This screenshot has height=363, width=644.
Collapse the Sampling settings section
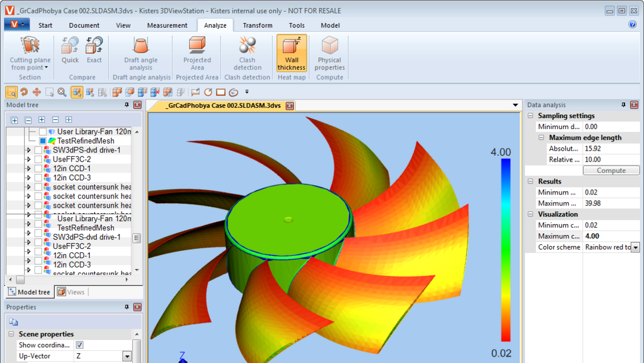click(x=531, y=116)
